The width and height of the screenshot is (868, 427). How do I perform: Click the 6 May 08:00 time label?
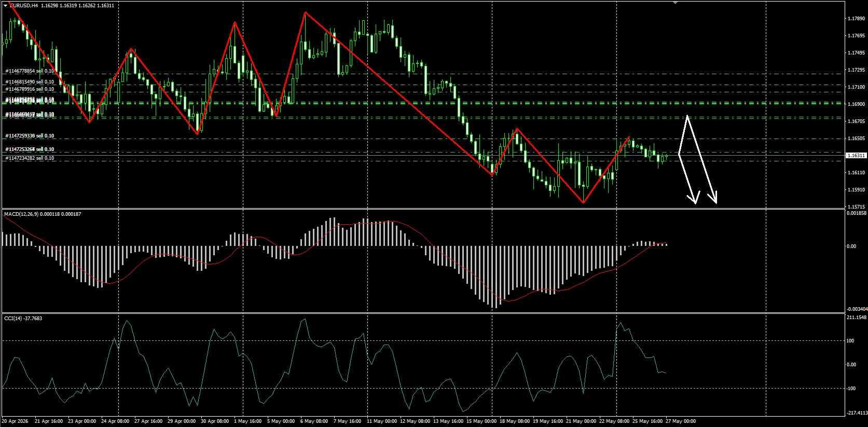tap(314, 421)
